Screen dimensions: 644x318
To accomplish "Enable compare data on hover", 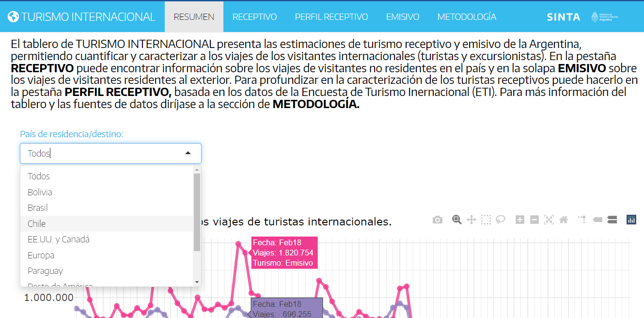I will (612, 220).
